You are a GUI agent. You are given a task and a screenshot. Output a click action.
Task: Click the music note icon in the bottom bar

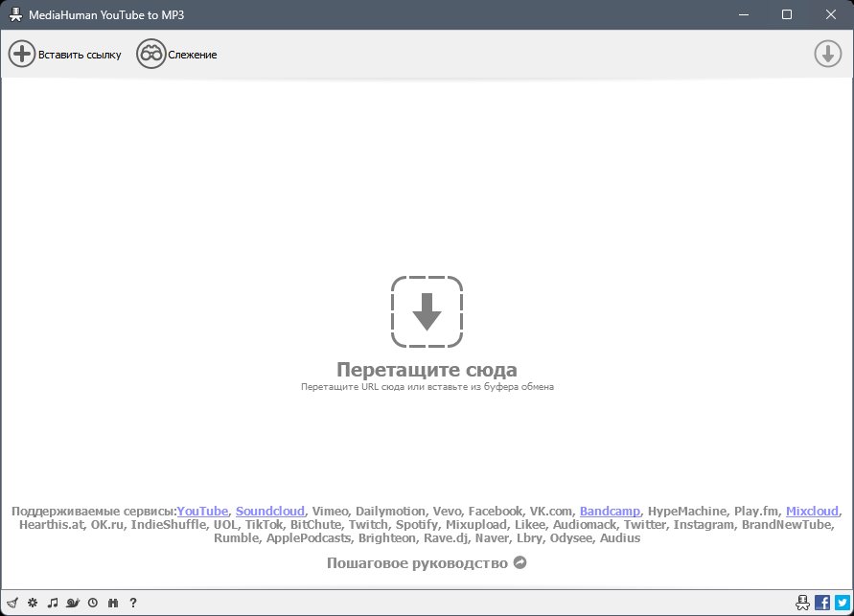[x=53, y=603]
